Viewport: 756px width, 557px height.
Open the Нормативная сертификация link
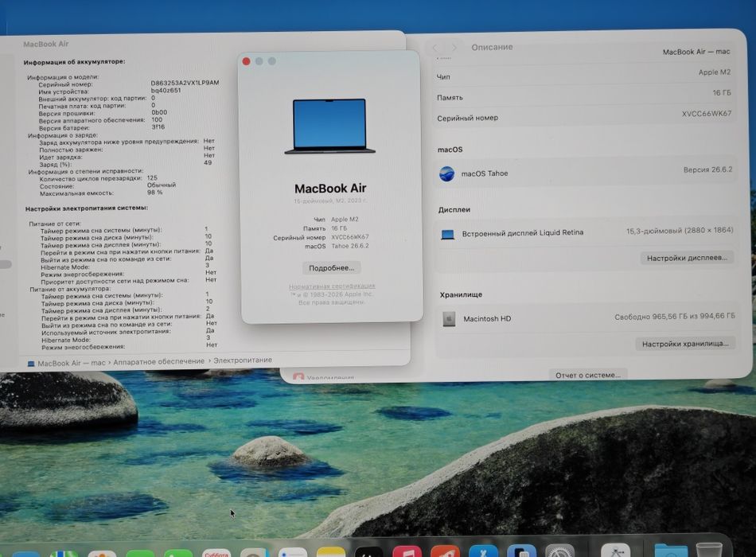(332, 286)
